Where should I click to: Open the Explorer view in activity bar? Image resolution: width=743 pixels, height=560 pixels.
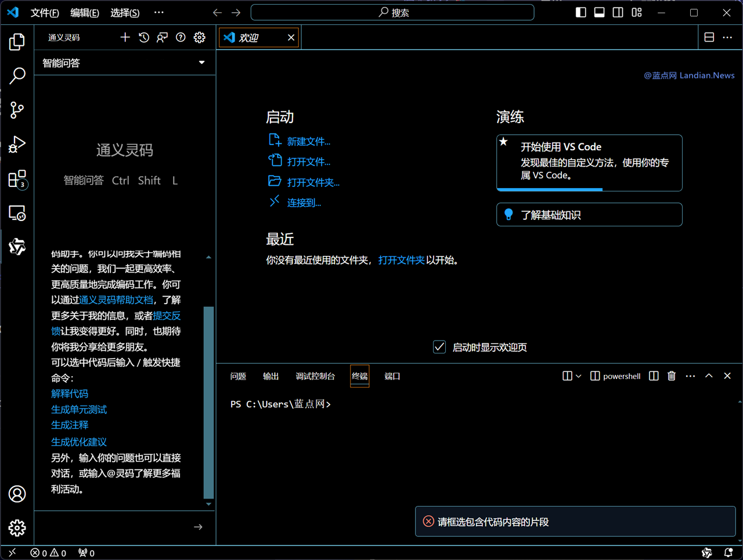coord(17,42)
